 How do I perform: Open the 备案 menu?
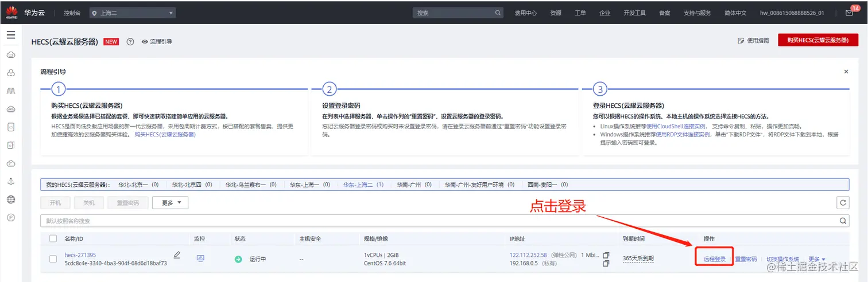[664, 13]
